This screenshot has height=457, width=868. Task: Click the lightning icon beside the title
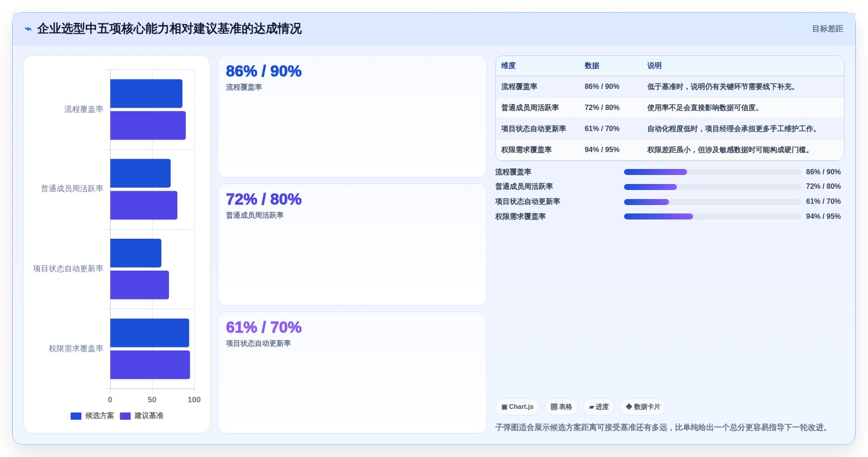28,29
